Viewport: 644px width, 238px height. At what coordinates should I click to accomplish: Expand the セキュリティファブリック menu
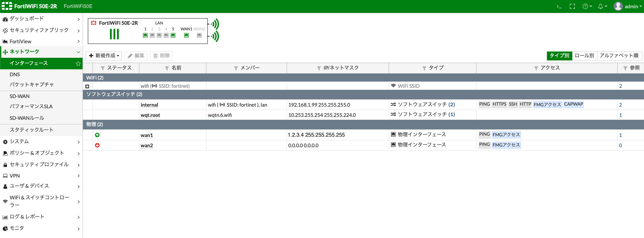tap(41, 30)
